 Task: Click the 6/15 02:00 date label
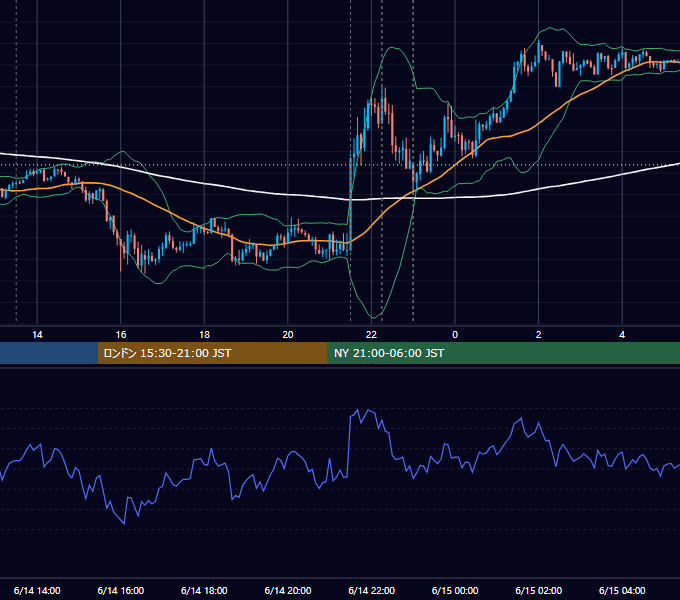coord(539,590)
